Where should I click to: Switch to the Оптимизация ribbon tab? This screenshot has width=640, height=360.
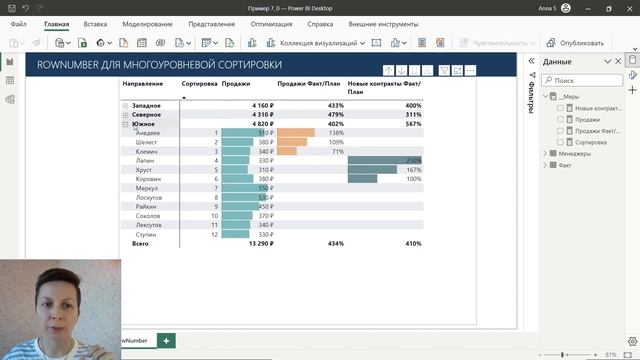coord(271,24)
